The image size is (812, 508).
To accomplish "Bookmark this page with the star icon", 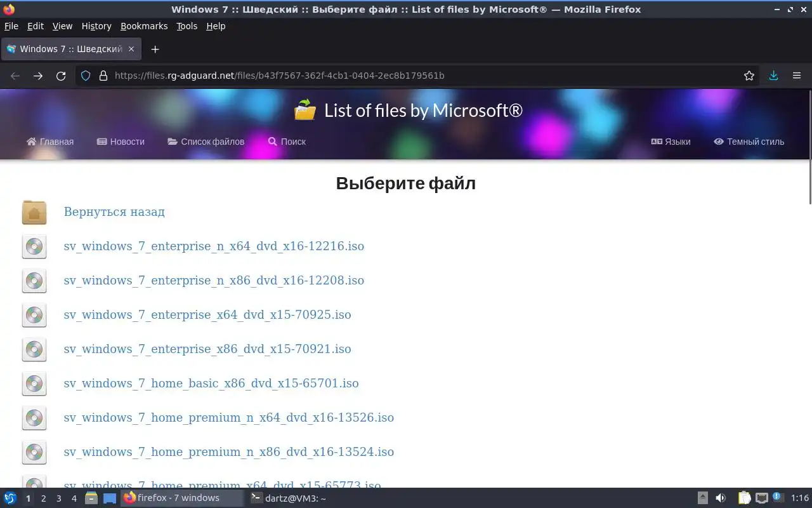I will click(749, 76).
